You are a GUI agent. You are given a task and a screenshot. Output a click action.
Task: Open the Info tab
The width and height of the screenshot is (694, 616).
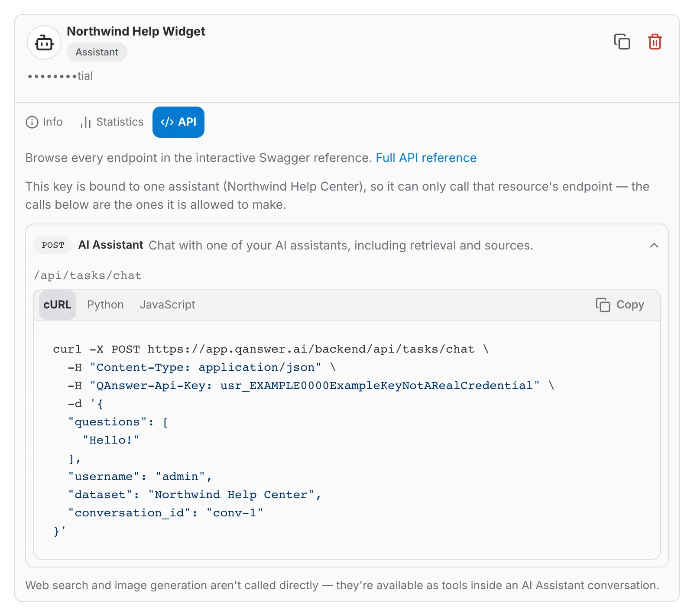[x=44, y=122]
